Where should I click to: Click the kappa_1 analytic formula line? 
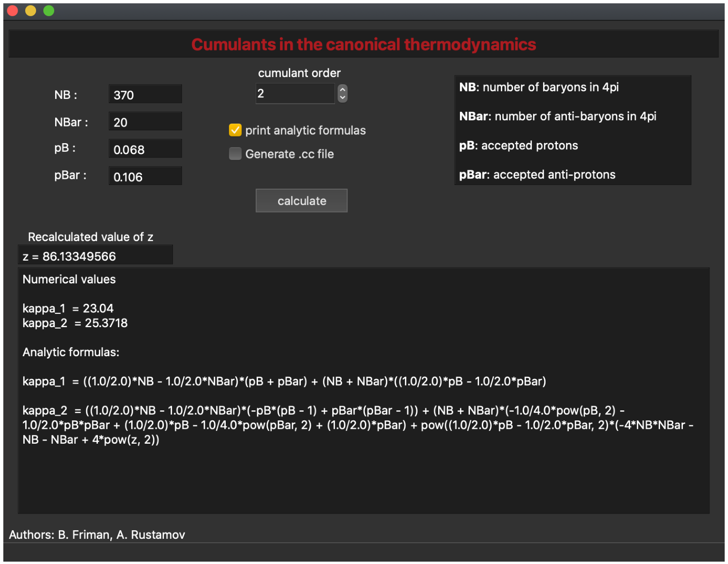(284, 381)
